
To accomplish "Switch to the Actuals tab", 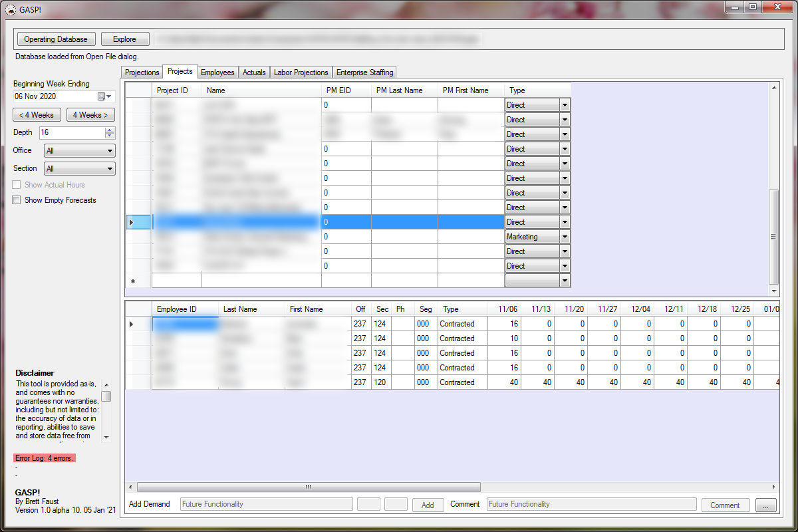I will 254,72.
